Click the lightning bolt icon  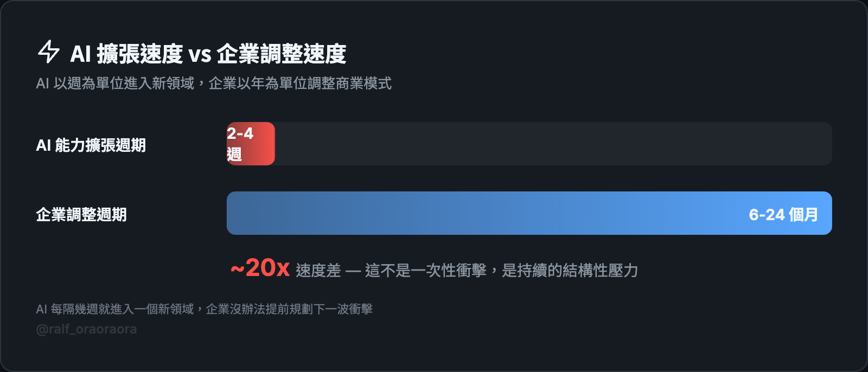point(48,52)
